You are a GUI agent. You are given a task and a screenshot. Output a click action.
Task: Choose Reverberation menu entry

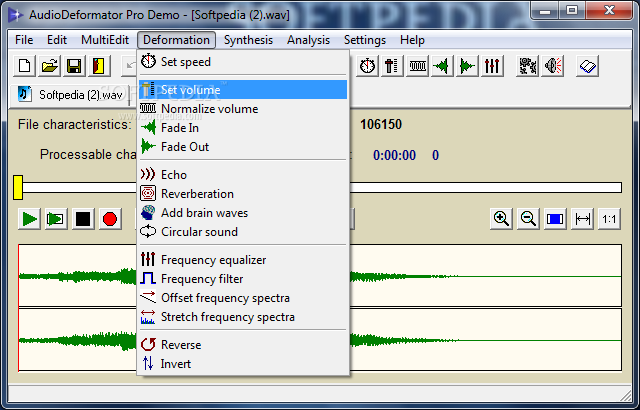(243, 194)
